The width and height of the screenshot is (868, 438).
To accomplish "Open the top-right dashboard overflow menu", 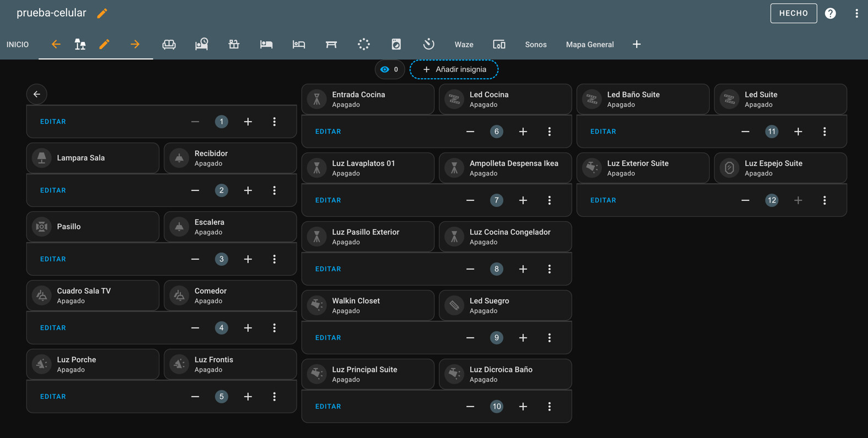I will coord(856,13).
